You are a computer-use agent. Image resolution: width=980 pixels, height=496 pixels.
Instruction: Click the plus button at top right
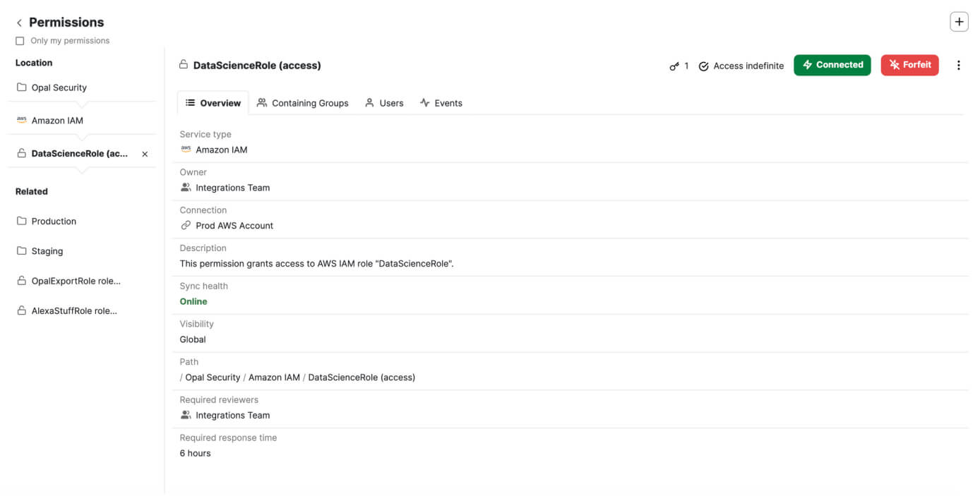tap(959, 22)
